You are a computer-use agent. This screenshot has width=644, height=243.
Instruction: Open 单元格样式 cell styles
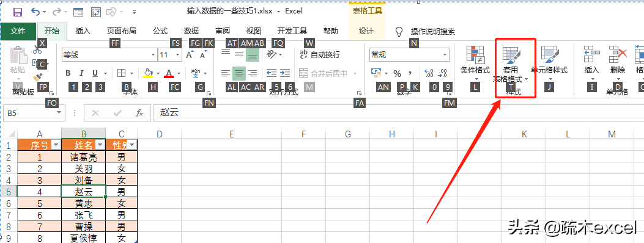click(549, 63)
